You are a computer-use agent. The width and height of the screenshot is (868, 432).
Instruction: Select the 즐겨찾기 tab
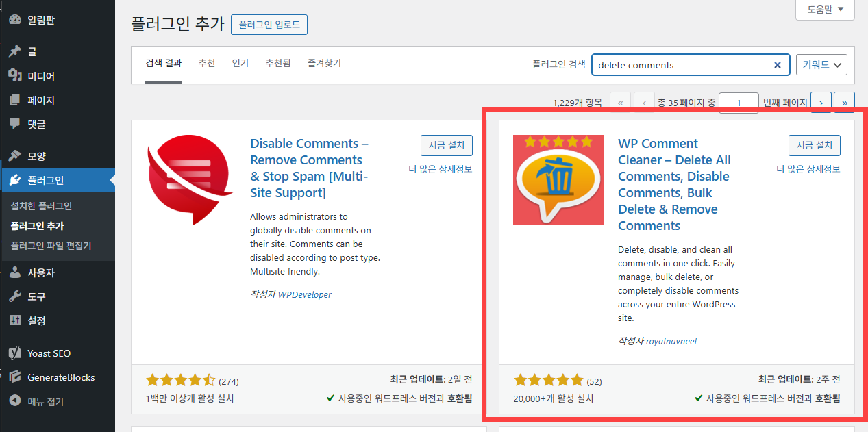(324, 63)
